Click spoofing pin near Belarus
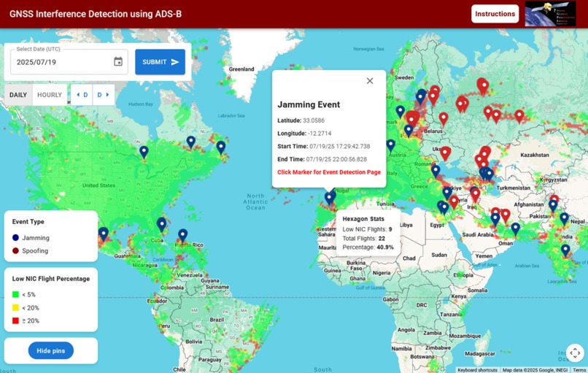This screenshot has height=373, width=588. click(x=444, y=119)
